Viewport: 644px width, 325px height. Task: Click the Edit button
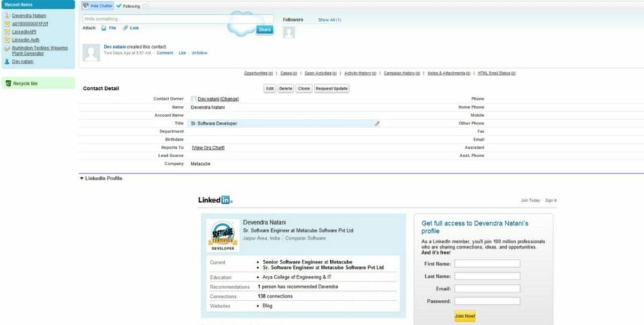click(x=270, y=89)
